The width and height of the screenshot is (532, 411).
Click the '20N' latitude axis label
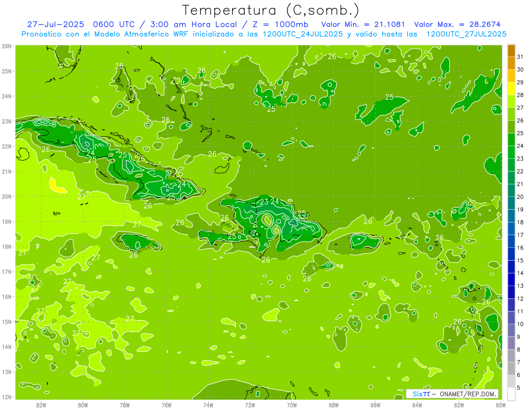pos(7,196)
